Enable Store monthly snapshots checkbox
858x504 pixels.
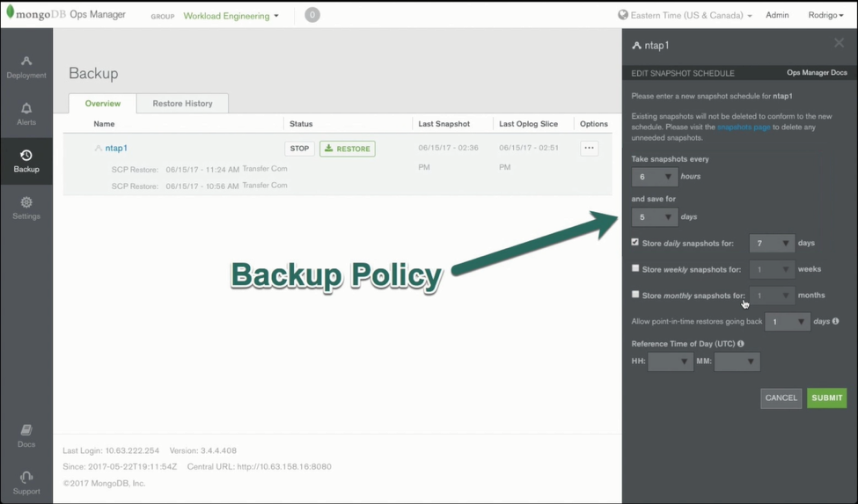point(635,295)
